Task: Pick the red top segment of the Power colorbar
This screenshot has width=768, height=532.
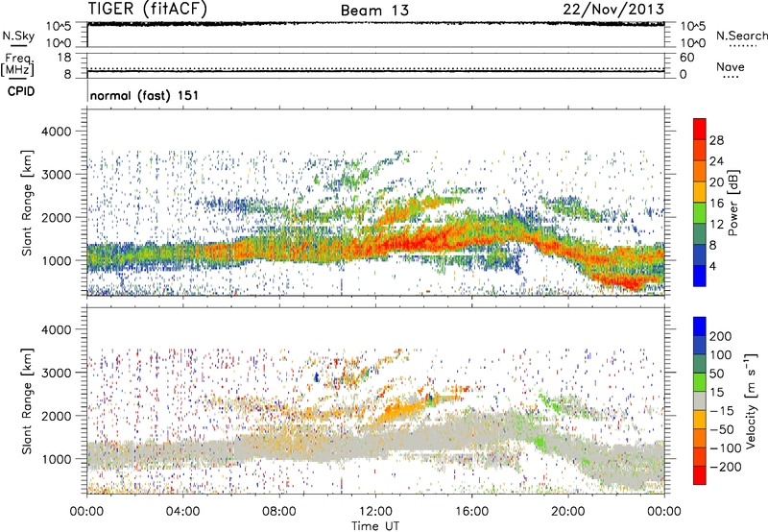Action: pyautogui.click(x=700, y=129)
